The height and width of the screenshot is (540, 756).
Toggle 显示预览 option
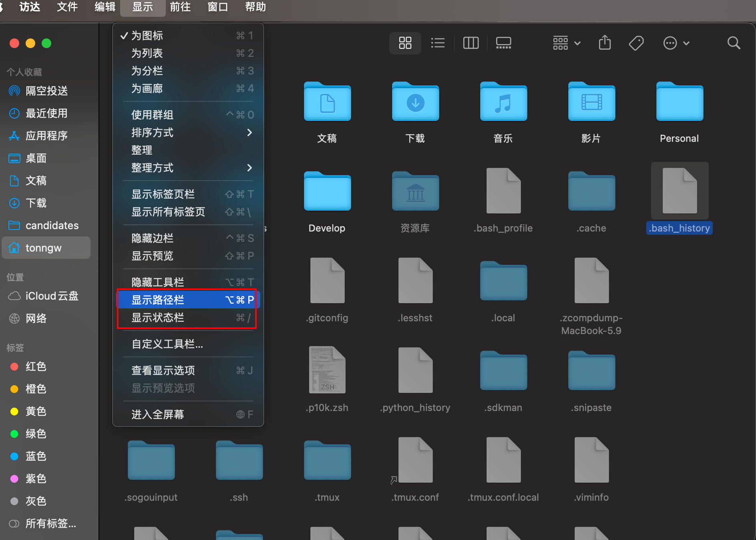(188, 256)
